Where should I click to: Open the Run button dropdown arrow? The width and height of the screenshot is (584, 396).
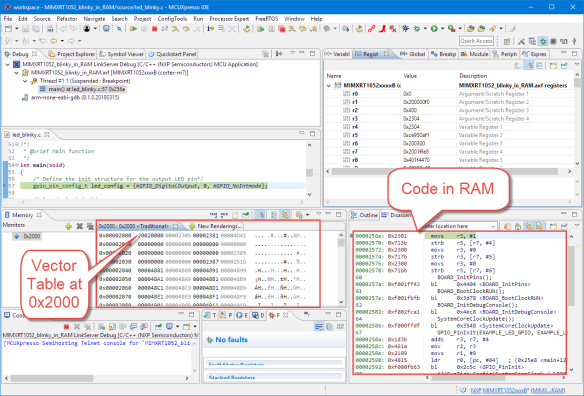click(x=442, y=29)
